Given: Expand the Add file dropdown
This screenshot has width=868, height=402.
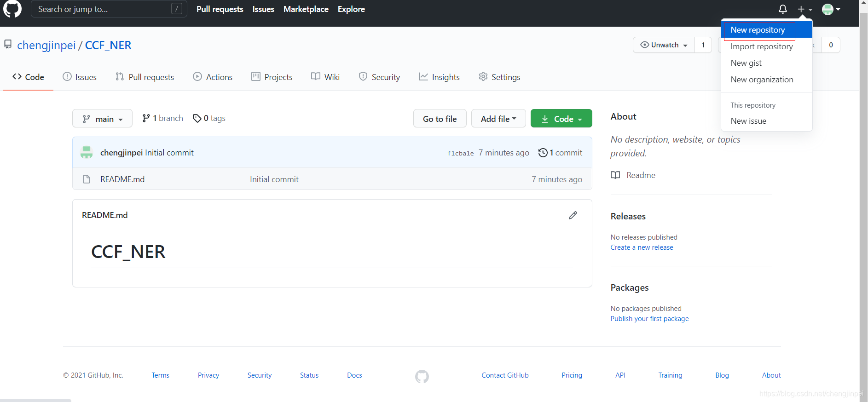Looking at the screenshot, I should (498, 119).
